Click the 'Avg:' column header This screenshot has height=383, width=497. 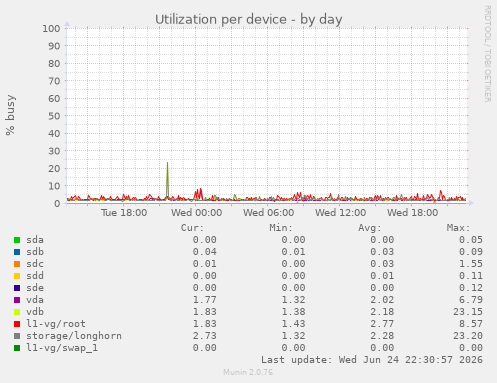[x=370, y=228]
